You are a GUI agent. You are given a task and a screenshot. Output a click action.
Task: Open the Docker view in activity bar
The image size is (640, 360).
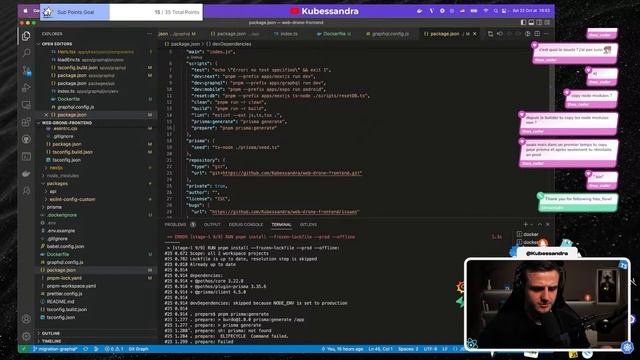(26, 173)
